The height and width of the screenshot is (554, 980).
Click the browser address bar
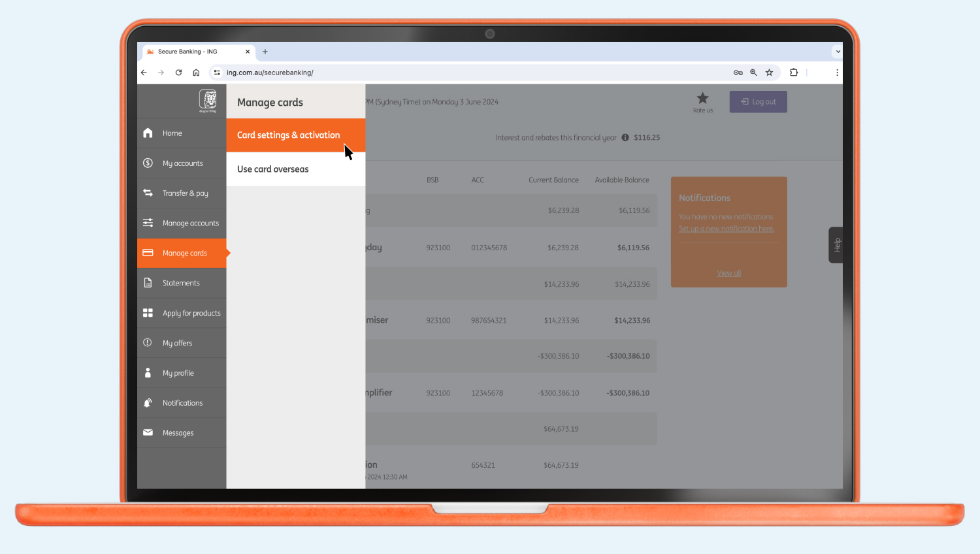tap(457, 73)
